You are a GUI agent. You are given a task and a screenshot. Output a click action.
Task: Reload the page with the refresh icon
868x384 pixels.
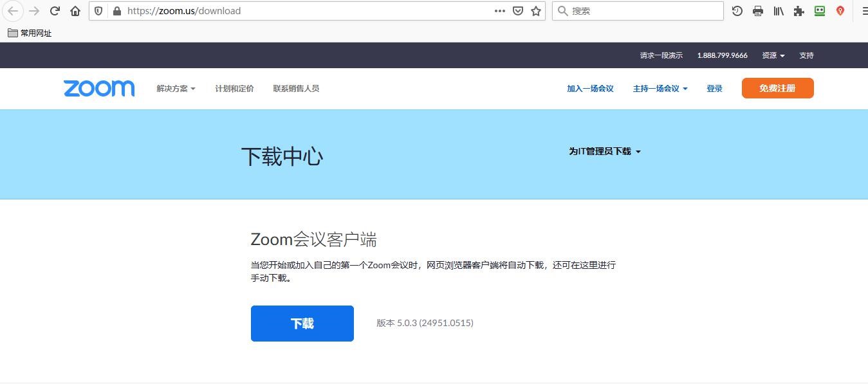point(55,11)
